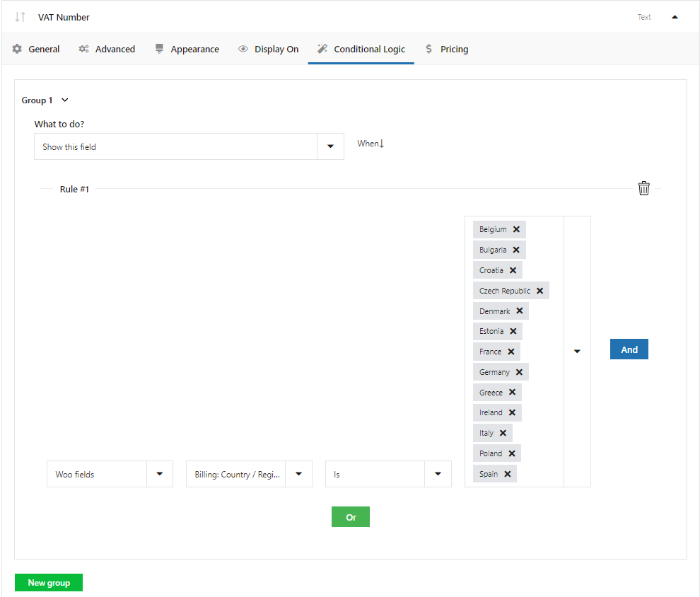Remove Czech Republic from selected countries
The width and height of the screenshot is (700, 597).
[539, 291]
